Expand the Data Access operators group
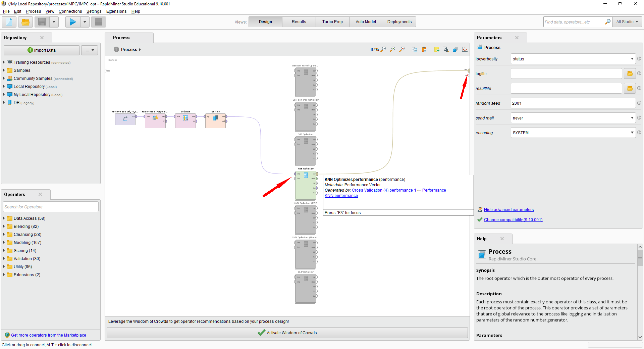The width and height of the screenshot is (644, 349). tap(4, 218)
